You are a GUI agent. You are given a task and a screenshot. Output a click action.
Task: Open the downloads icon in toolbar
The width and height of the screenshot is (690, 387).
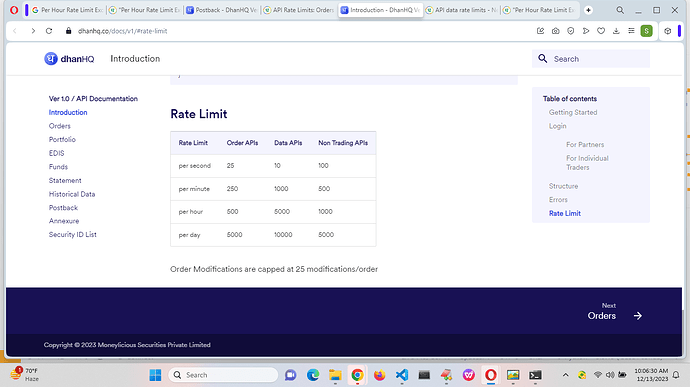[616, 31]
